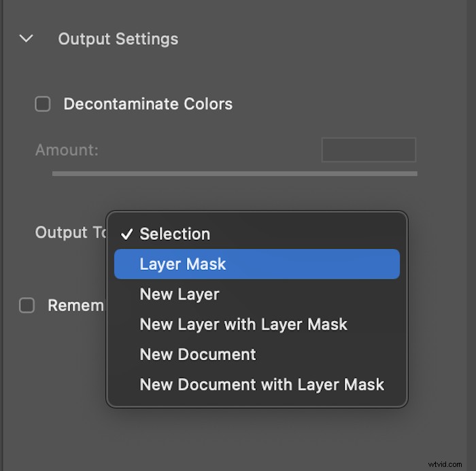Select the highlighted Layer Mask option

click(257, 264)
